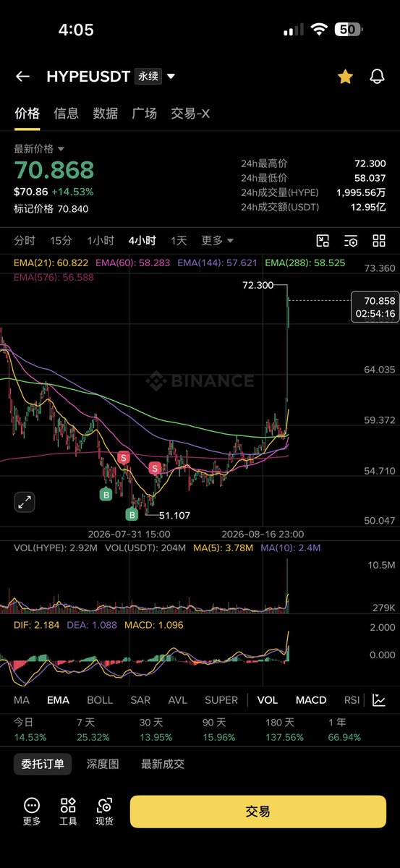
Task: Toggle the MA indicator
Action: pyautogui.click(x=22, y=700)
